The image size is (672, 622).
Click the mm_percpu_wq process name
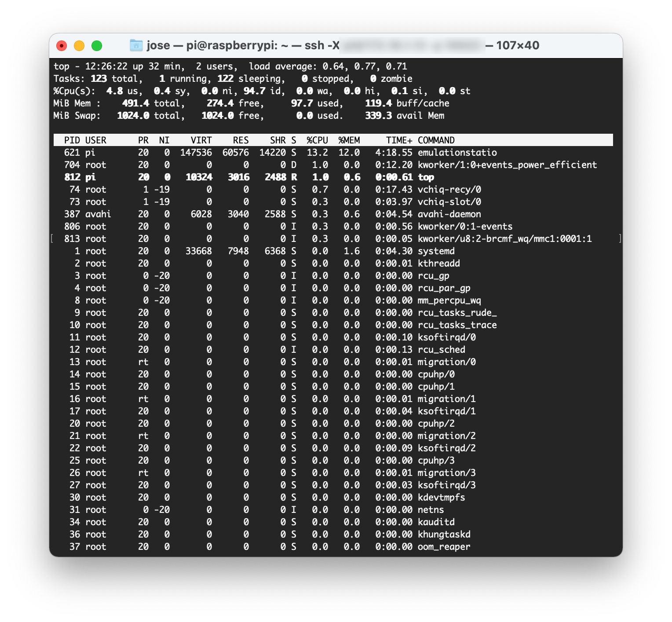(449, 300)
